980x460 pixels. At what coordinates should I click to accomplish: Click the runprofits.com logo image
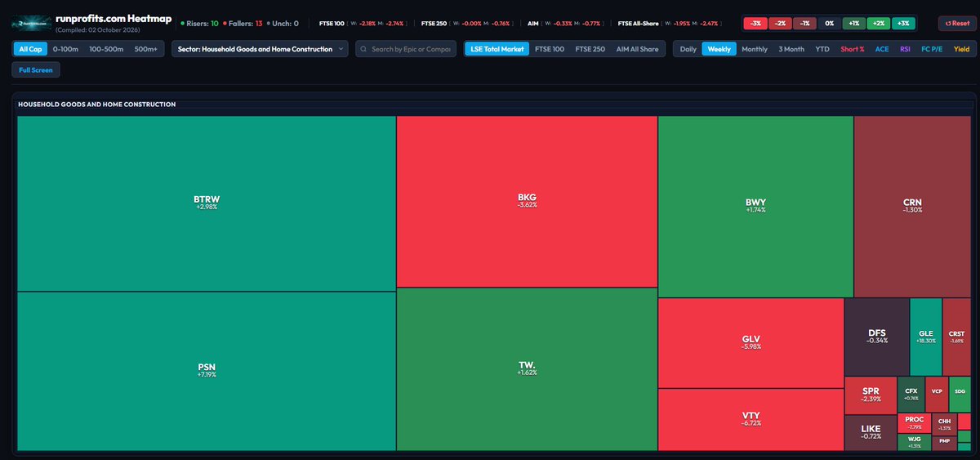[x=31, y=23]
